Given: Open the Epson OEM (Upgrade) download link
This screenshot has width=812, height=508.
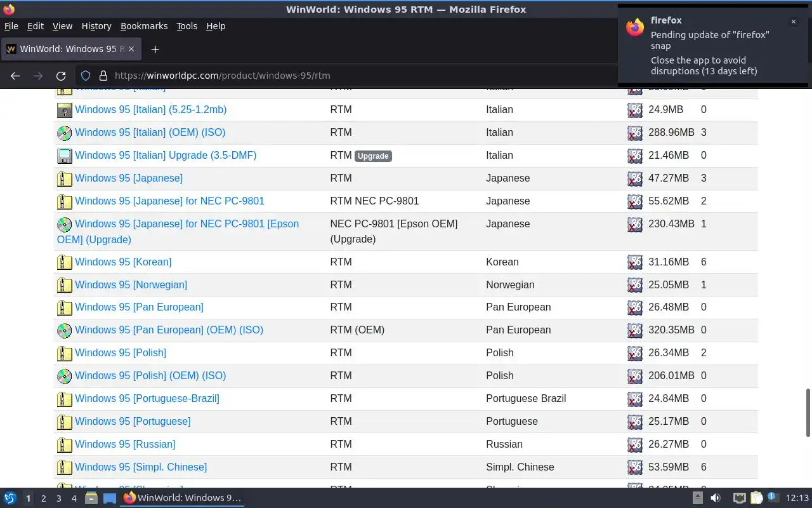Looking at the screenshot, I should click(x=178, y=231).
